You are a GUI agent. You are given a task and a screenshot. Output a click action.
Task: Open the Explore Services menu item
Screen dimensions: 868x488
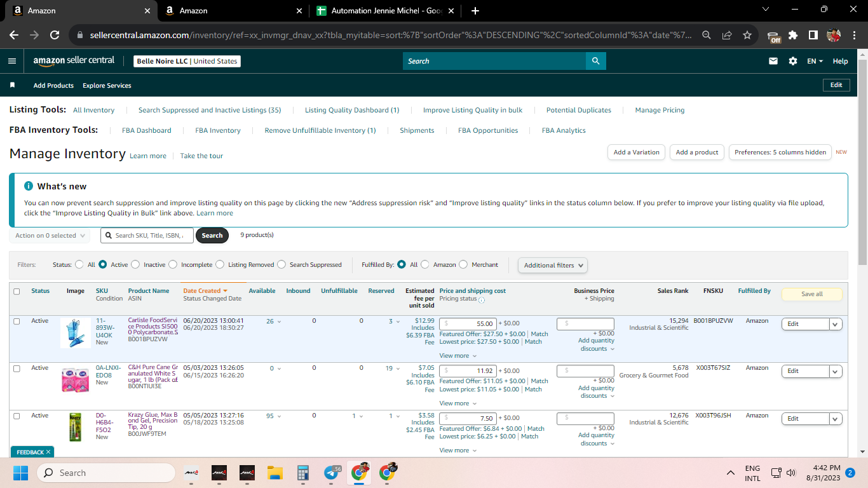(x=107, y=85)
